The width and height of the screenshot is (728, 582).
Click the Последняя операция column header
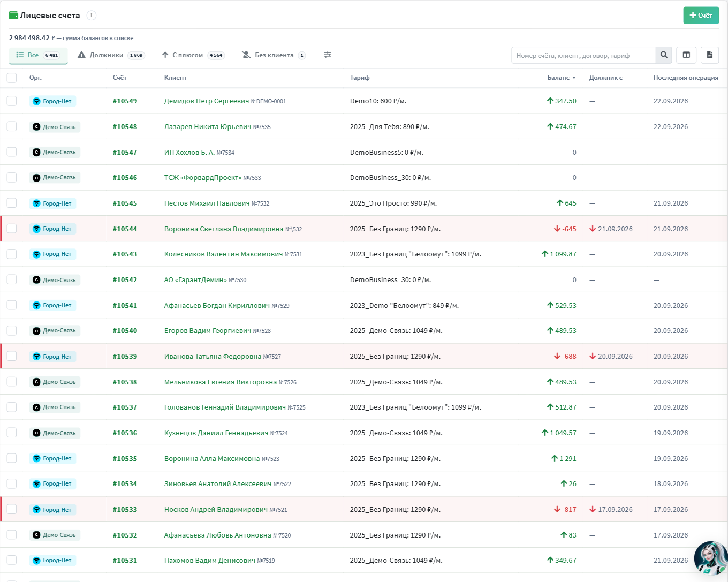click(x=686, y=78)
